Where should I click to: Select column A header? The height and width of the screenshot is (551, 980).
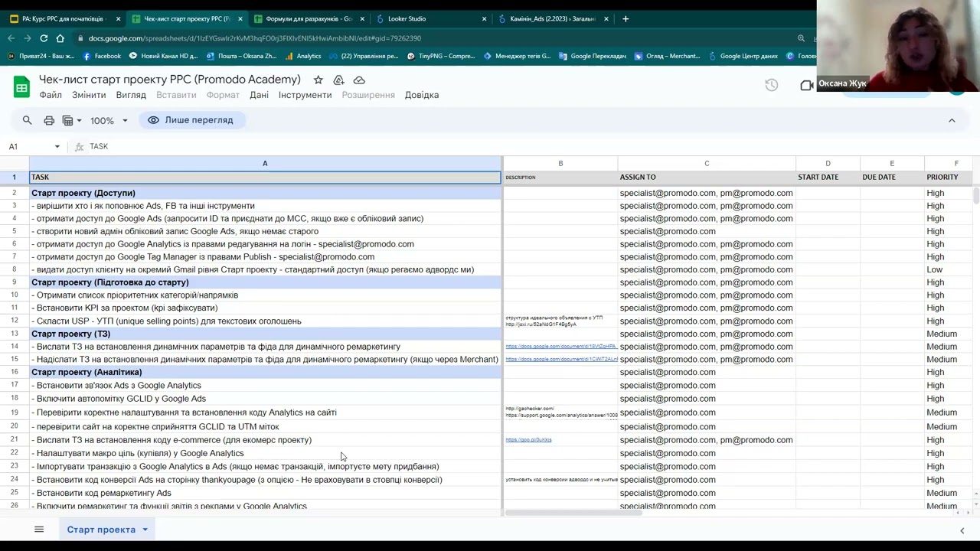coord(265,163)
